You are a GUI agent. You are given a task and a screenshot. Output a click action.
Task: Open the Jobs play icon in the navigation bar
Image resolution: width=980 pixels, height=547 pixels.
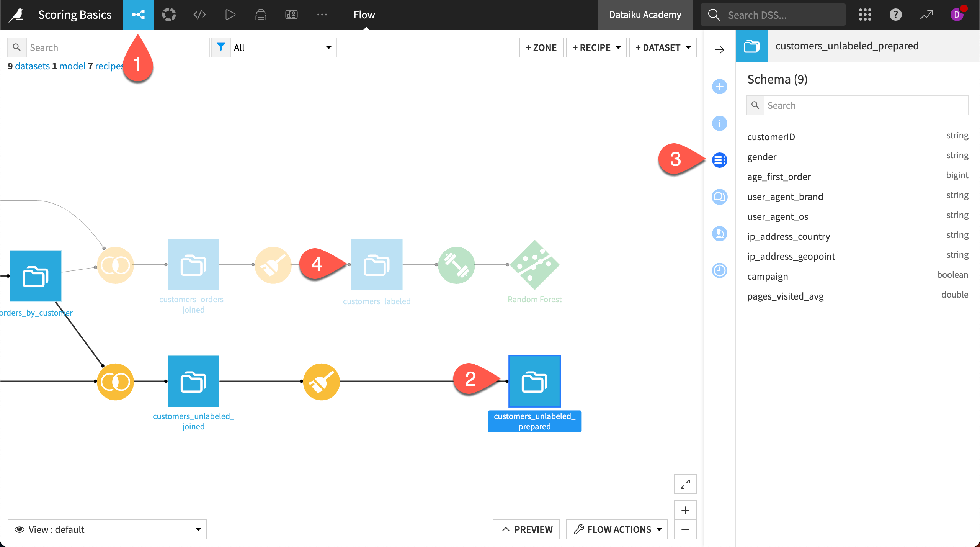click(x=230, y=15)
